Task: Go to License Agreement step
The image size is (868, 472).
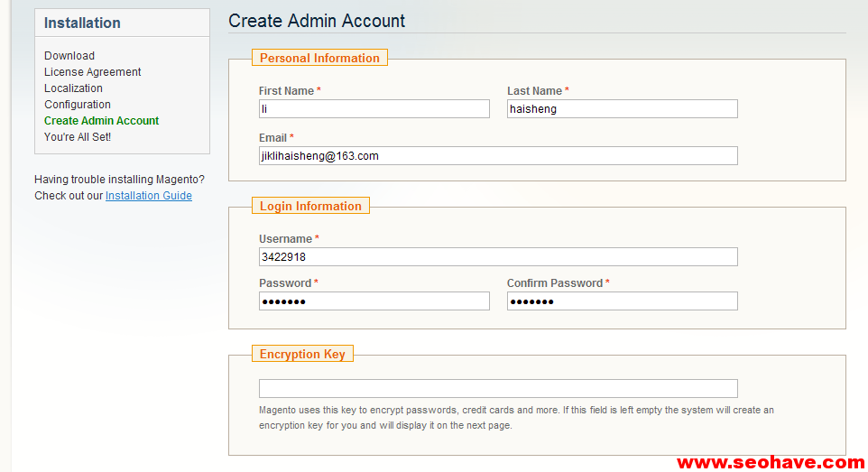Action: 92,72
